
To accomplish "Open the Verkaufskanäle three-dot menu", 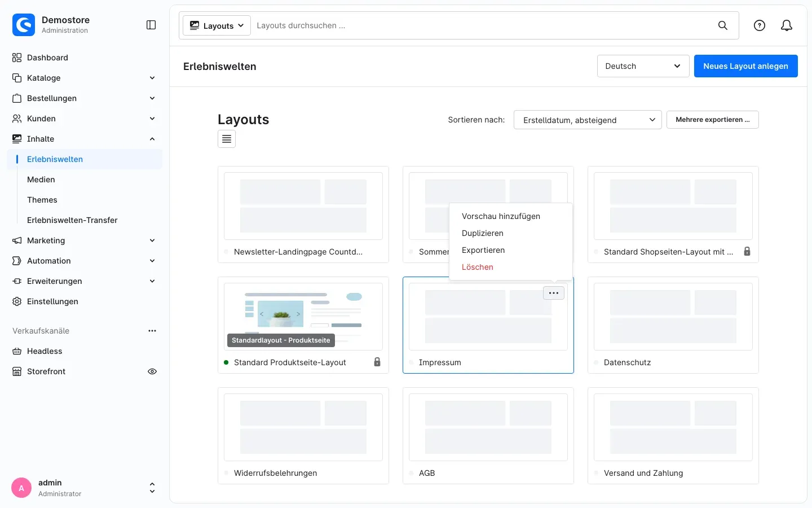I will point(152,331).
